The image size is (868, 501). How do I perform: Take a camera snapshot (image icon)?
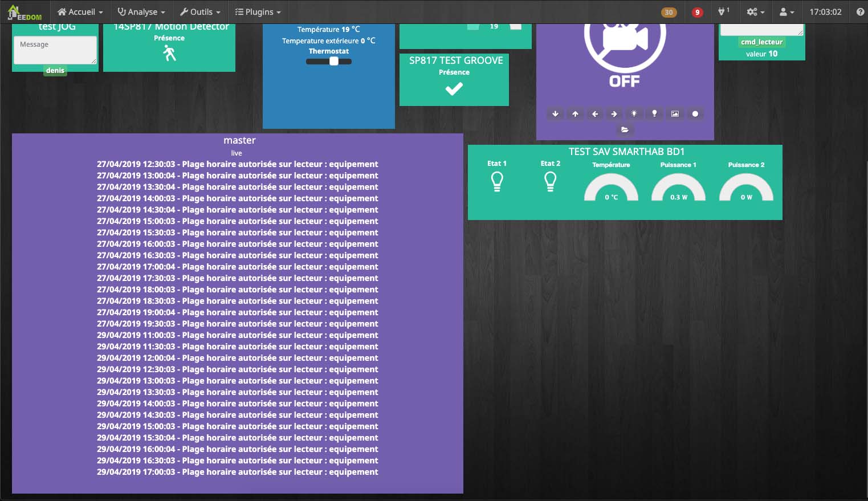pos(675,114)
